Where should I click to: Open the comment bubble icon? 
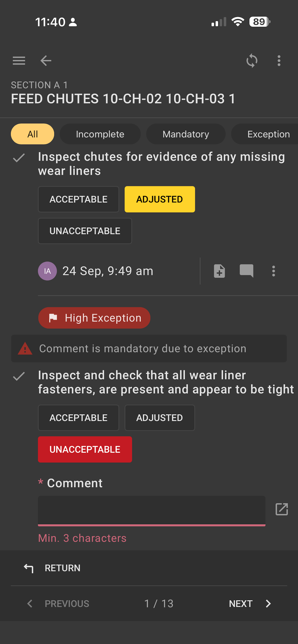coord(246,271)
